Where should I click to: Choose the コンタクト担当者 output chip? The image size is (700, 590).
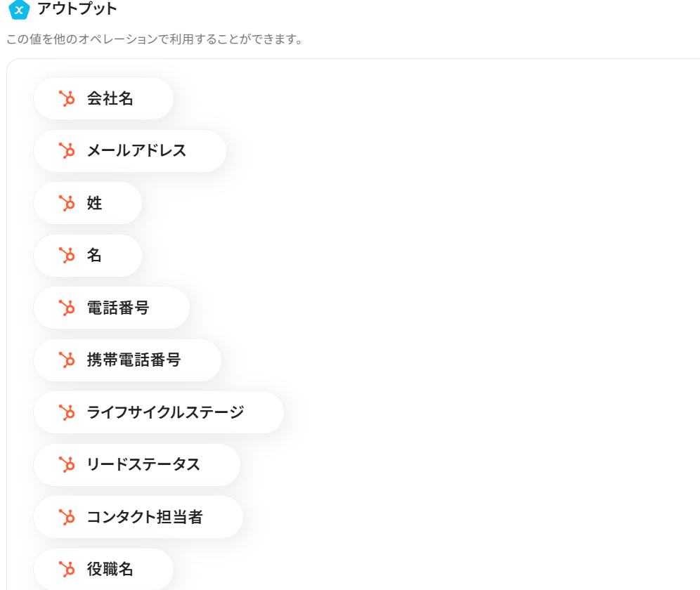[145, 517]
